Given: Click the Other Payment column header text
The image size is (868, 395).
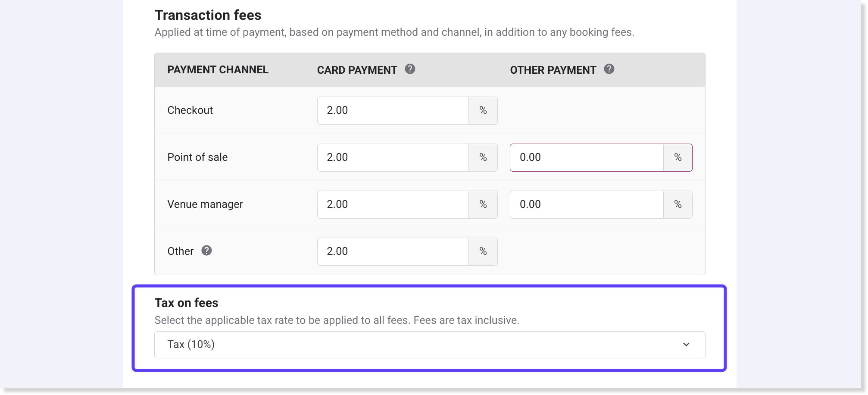Looking at the screenshot, I should (x=553, y=70).
